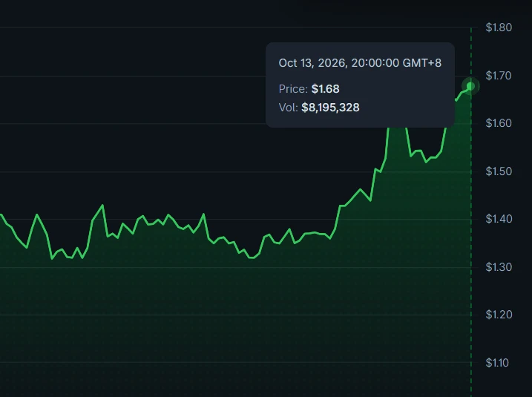Click the $1.40 axis label
The image size is (532, 397).
pyautogui.click(x=499, y=219)
